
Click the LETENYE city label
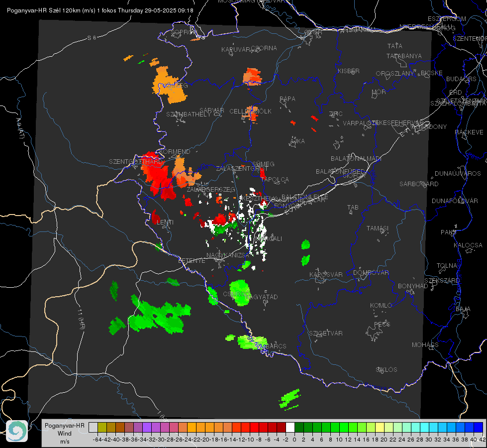(x=192, y=261)
